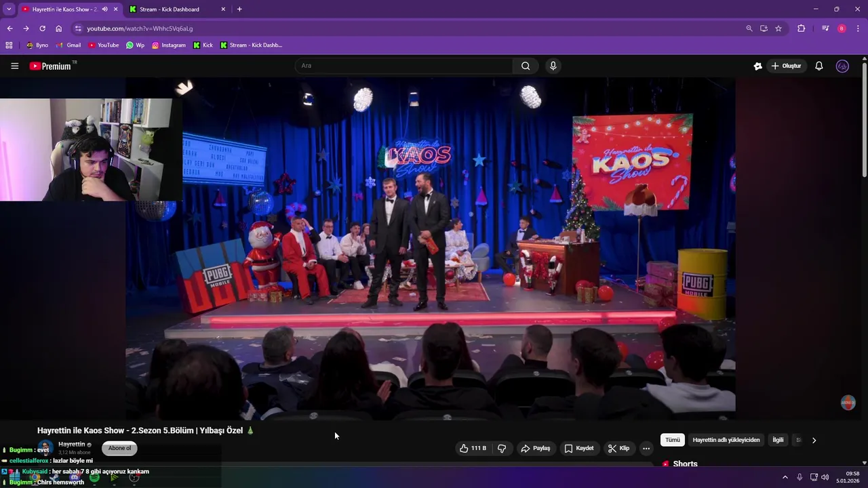Image resolution: width=868 pixels, height=488 pixels.
Task: Show hidden system tray icons
Action: click(785, 477)
